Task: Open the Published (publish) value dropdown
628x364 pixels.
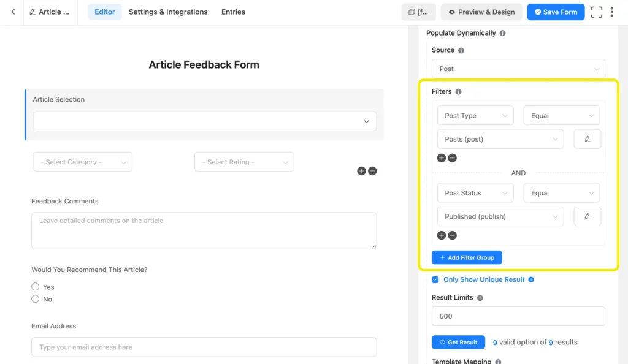Action: click(x=500, y=216)
